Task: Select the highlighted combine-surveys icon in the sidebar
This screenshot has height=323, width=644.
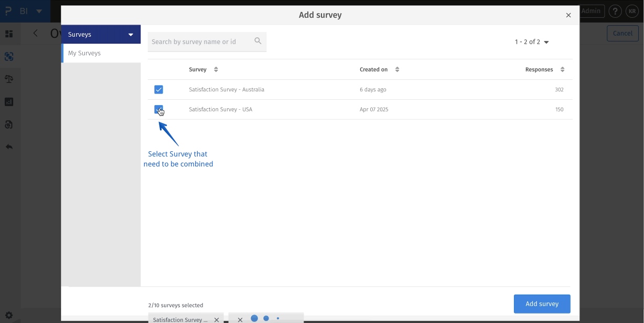Action: tap(9, 56)
